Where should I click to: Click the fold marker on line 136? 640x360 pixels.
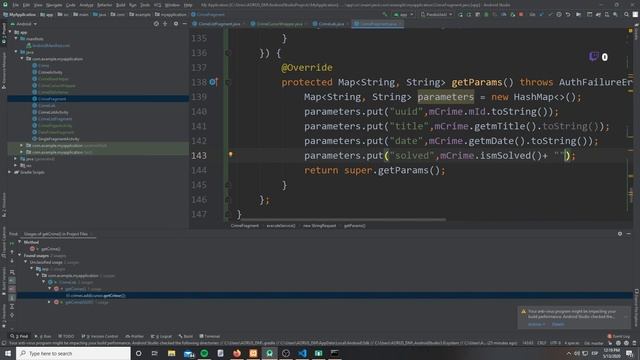click(x=228, y=53)
